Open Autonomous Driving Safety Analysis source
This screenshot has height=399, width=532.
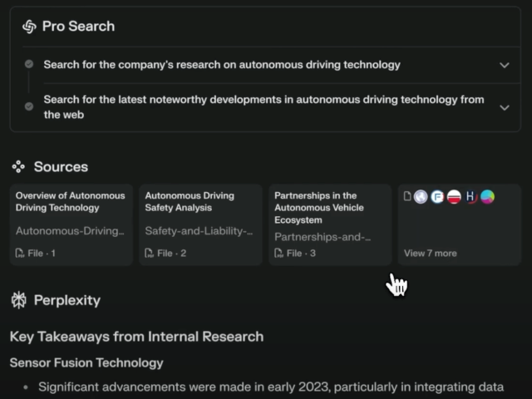[x=200, y=224]
